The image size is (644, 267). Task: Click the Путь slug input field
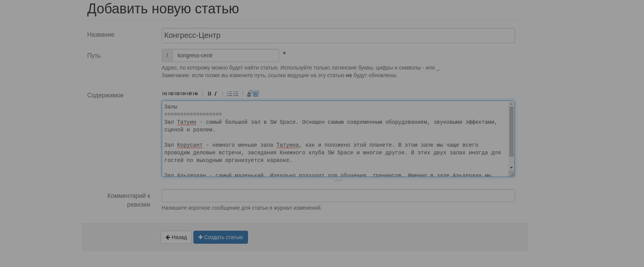click(x=225, y=55)
